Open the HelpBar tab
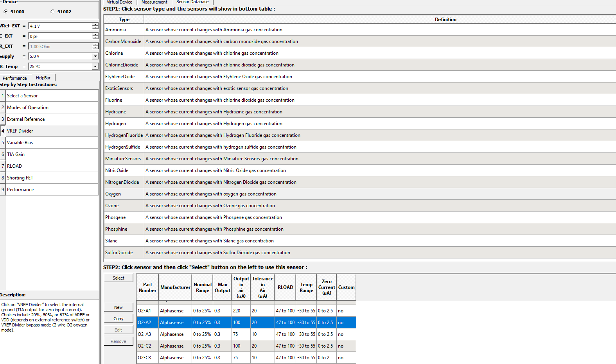The image size is (616, 364). tap(43, 78)
